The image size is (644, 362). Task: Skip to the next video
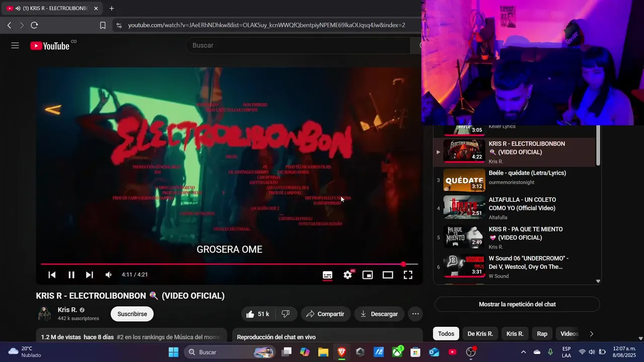pos(90,275)
